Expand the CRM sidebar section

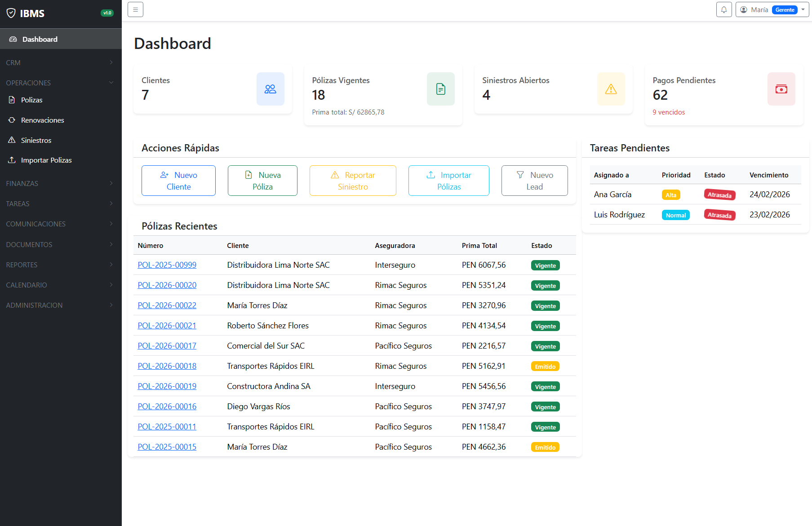pyautogui.click(x=61, y=62)
